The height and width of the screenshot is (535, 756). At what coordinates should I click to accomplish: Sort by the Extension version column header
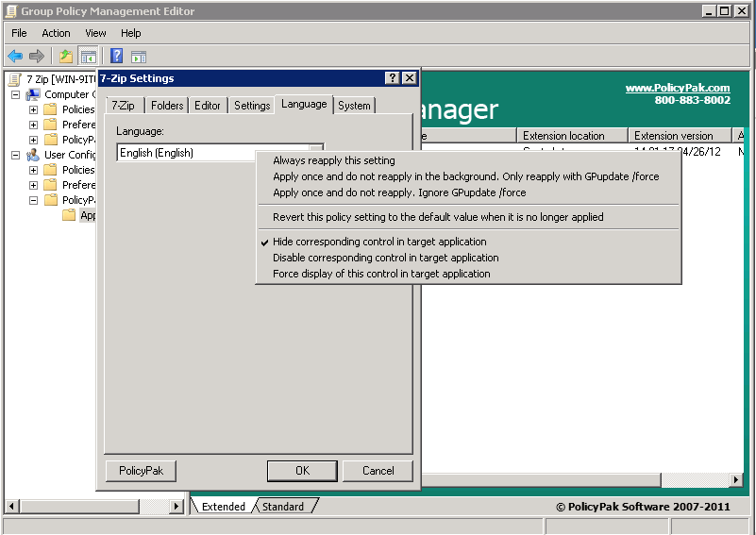[x=680, y=136]
